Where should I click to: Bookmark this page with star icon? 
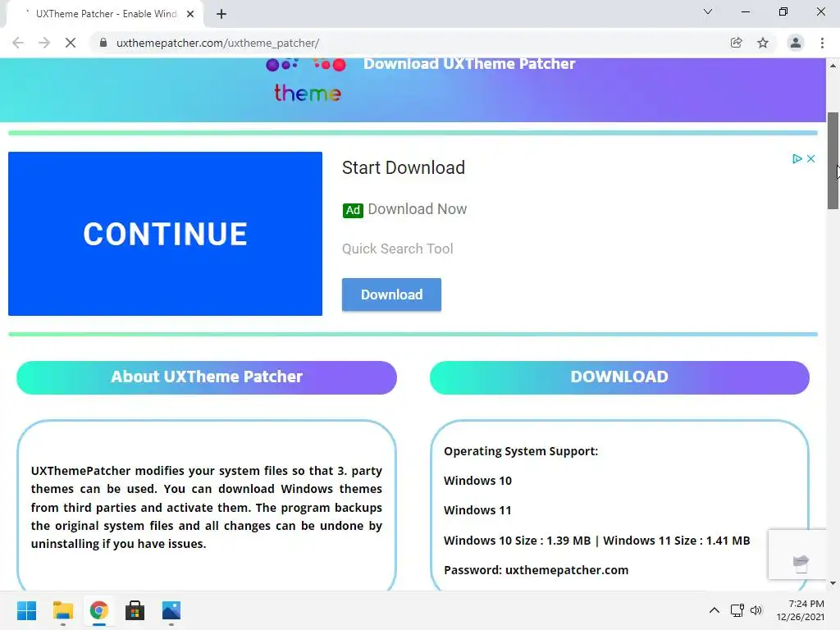[763, 43]
